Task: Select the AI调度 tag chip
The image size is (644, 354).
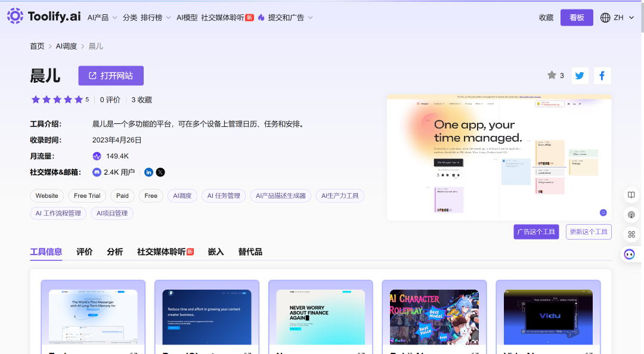Action: [x=182, y=196]
